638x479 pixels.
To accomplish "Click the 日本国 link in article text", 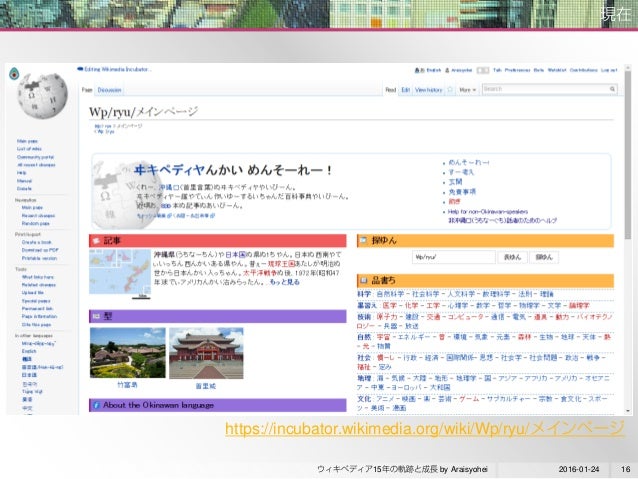I will pos(236,255).
